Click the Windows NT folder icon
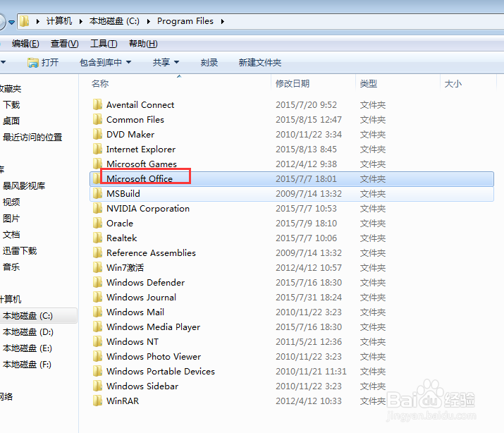 pos(97,341)
